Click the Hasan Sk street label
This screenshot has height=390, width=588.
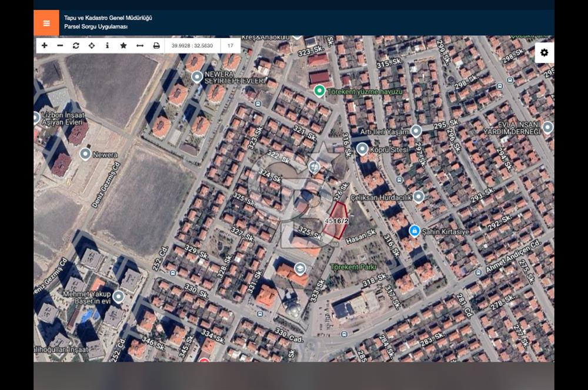click(x=361, y=237)
